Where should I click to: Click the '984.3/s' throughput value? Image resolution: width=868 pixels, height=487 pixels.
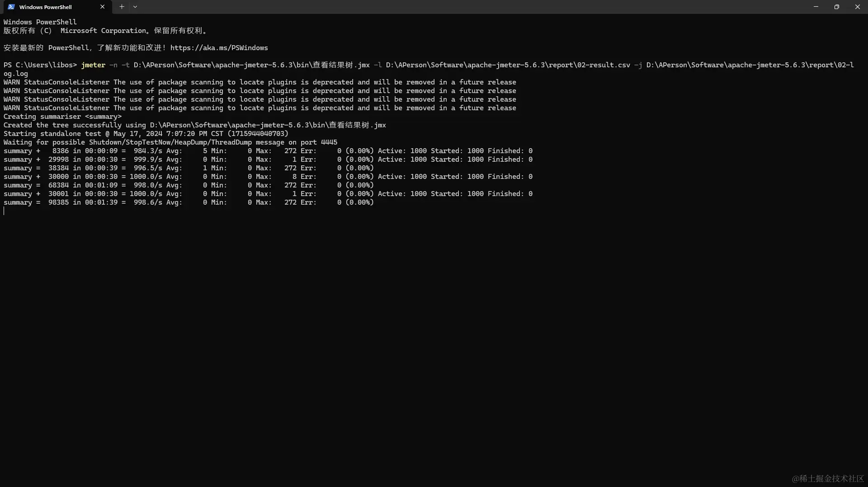point(148,151)
